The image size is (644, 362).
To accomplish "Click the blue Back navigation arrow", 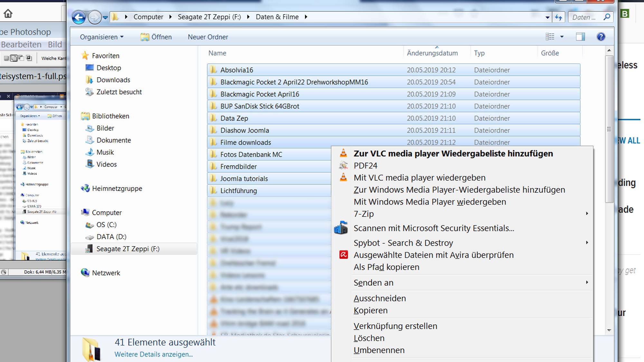I will [x=79, y=17].
